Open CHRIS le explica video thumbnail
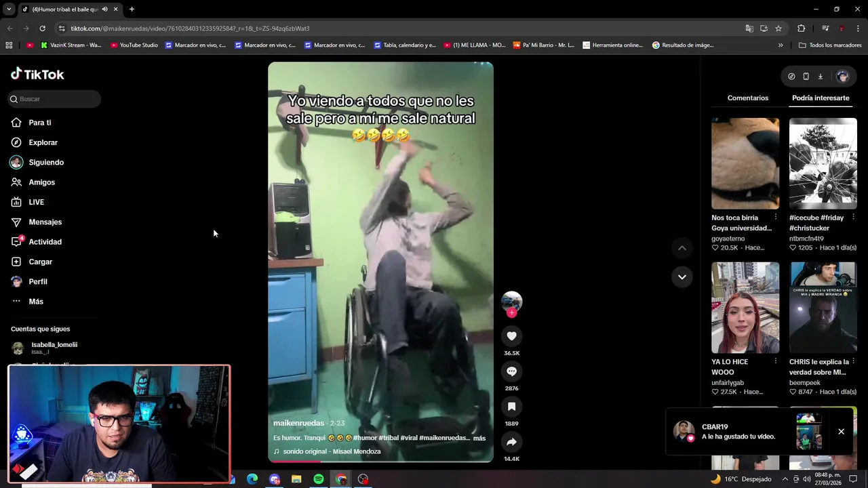 pyautogui.click(x=823, y=308)
